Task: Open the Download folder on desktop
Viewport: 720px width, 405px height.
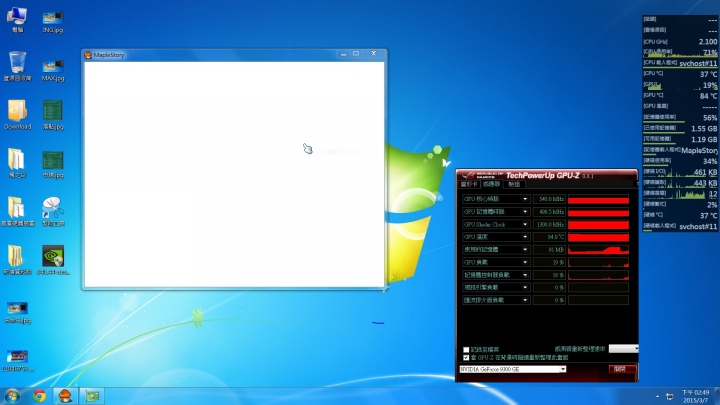Action: coord(17,115)
